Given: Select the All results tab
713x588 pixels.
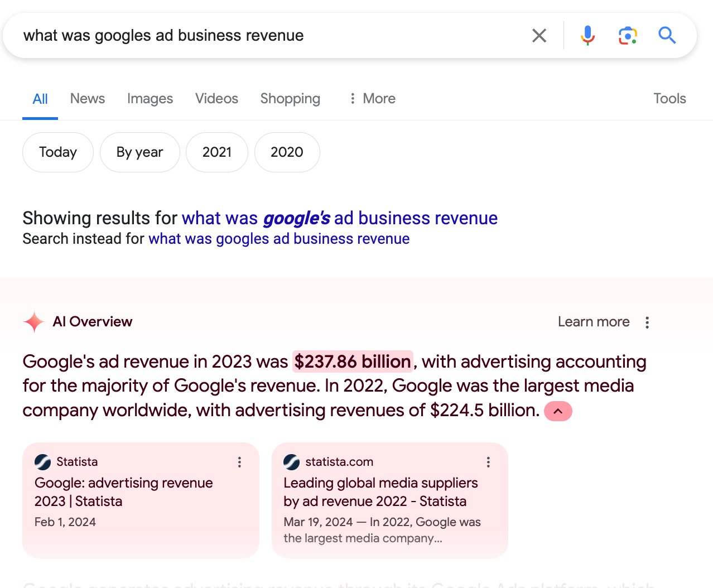Looking at the screenshot, I should coord(40,99).
